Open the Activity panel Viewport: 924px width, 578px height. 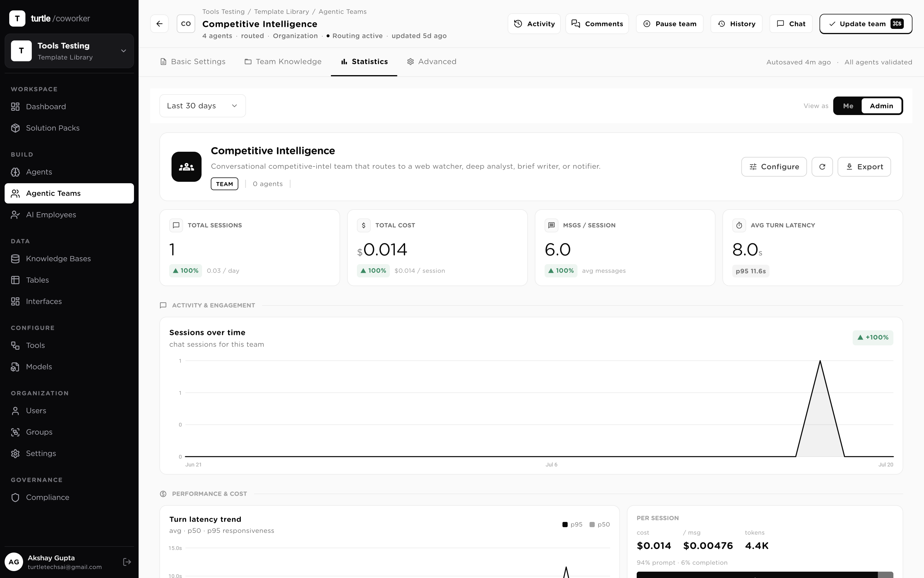click(x=534, y=24)
